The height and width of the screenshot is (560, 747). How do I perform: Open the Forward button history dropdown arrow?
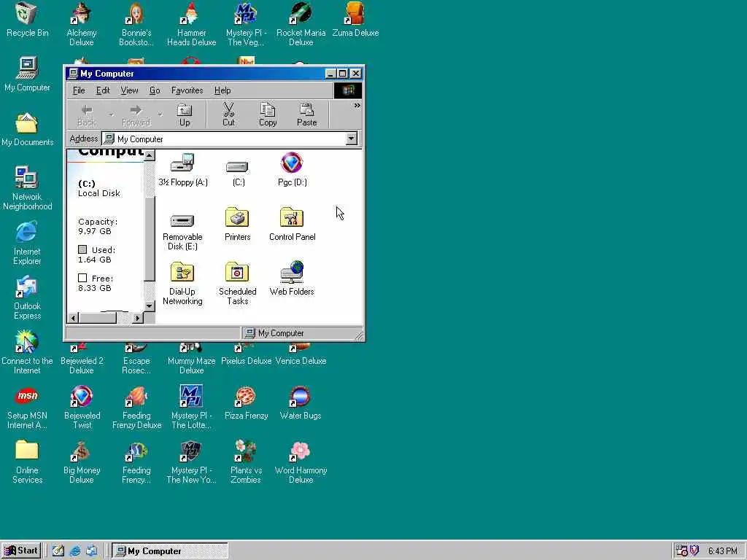(160, 114)
